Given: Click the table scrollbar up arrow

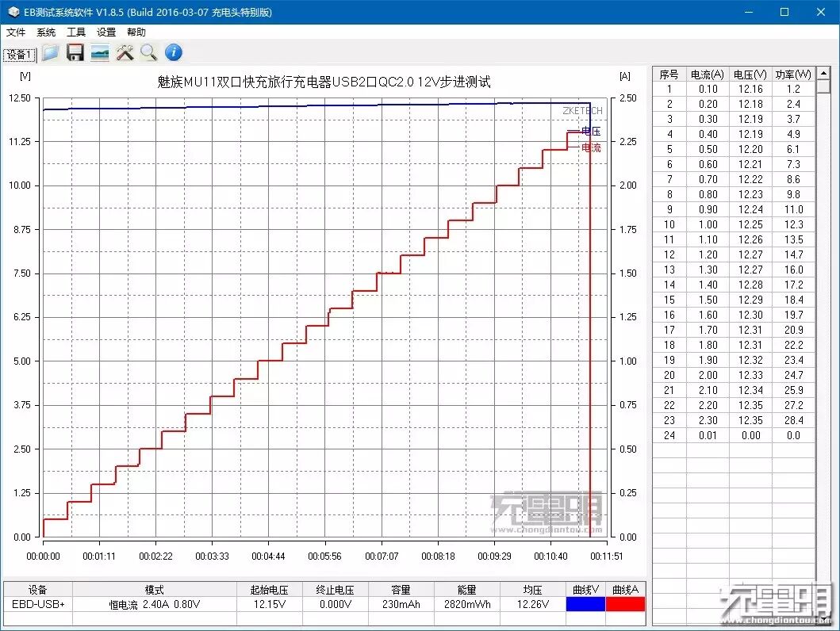Looking at the screenshot, I should click(x=823, y=73).
